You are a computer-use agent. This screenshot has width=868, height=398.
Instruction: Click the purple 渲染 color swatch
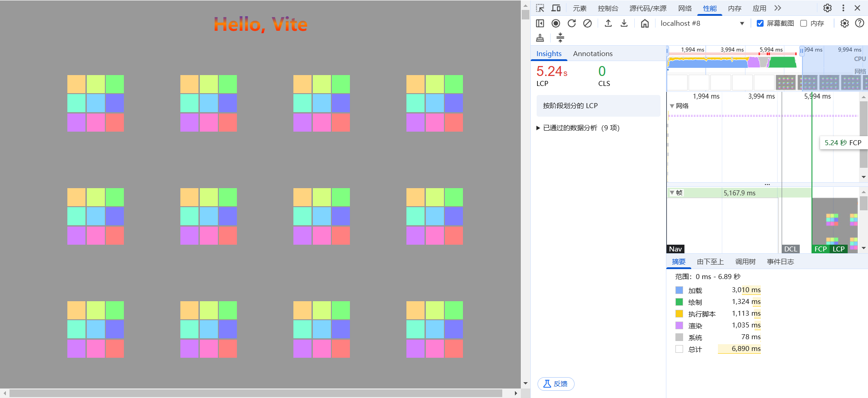(x=679, y=326)
